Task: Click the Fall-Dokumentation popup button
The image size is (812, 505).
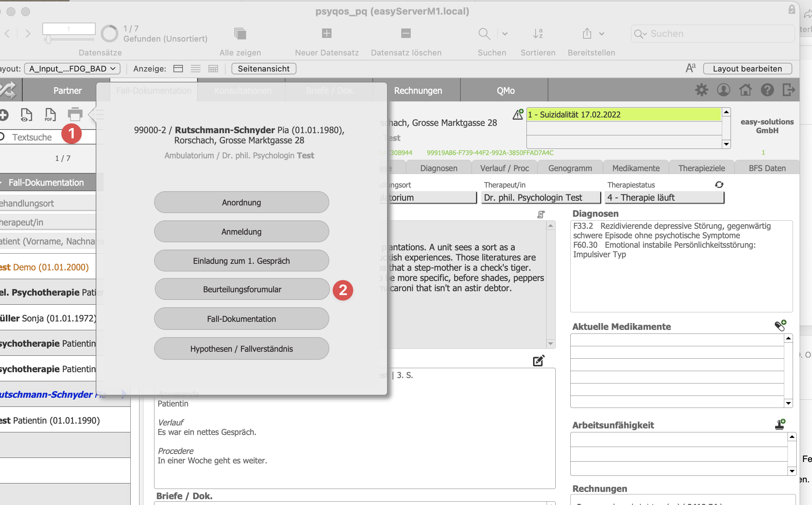Action: click(241, 319)
